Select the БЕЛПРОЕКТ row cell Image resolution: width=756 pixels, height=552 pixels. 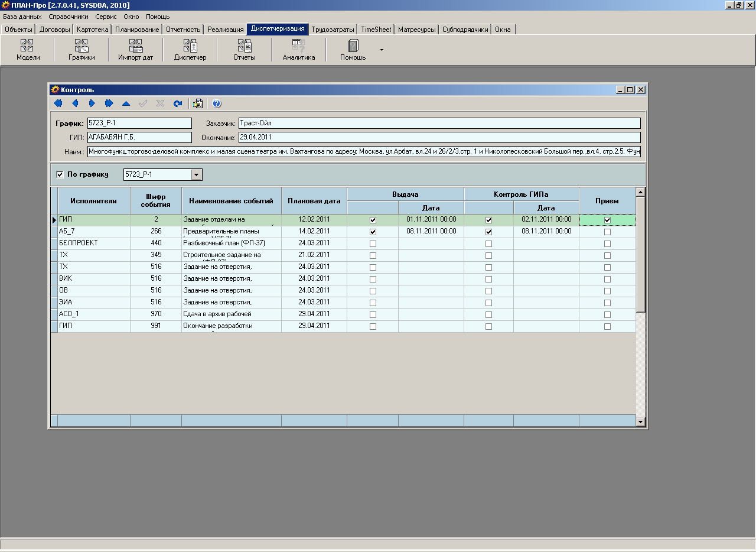pos(94,243)
